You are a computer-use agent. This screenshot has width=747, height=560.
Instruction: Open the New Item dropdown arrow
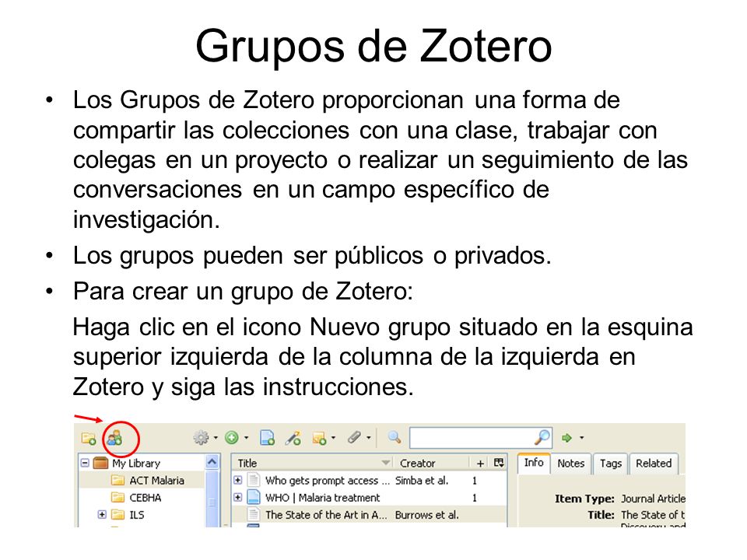pos(247,438)
